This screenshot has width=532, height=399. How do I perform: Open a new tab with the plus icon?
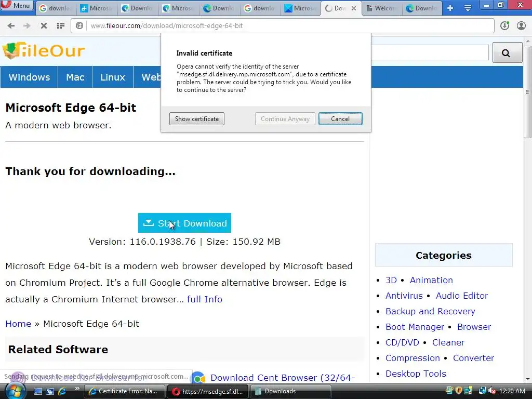450,8
